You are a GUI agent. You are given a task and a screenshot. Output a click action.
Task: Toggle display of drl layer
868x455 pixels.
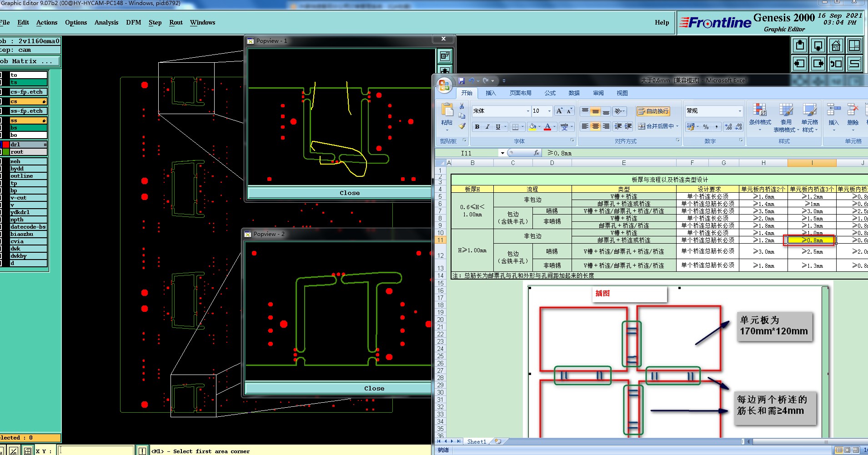coord(1,145)
